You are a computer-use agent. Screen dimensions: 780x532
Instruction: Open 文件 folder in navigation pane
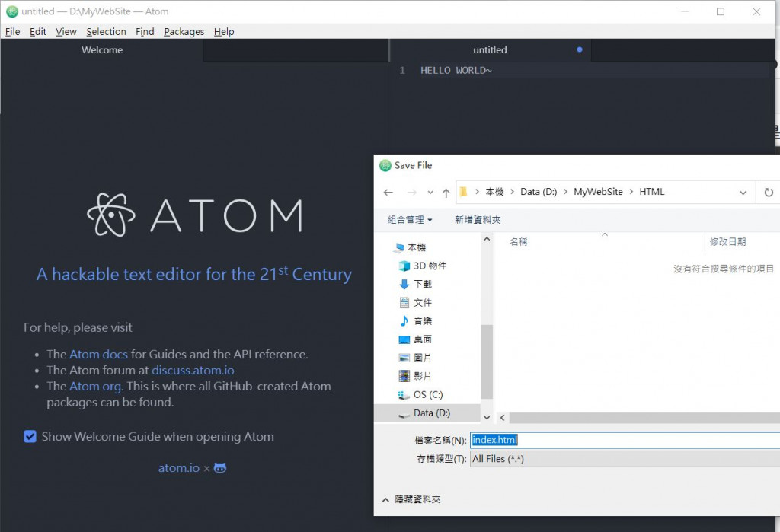point(416,303)
